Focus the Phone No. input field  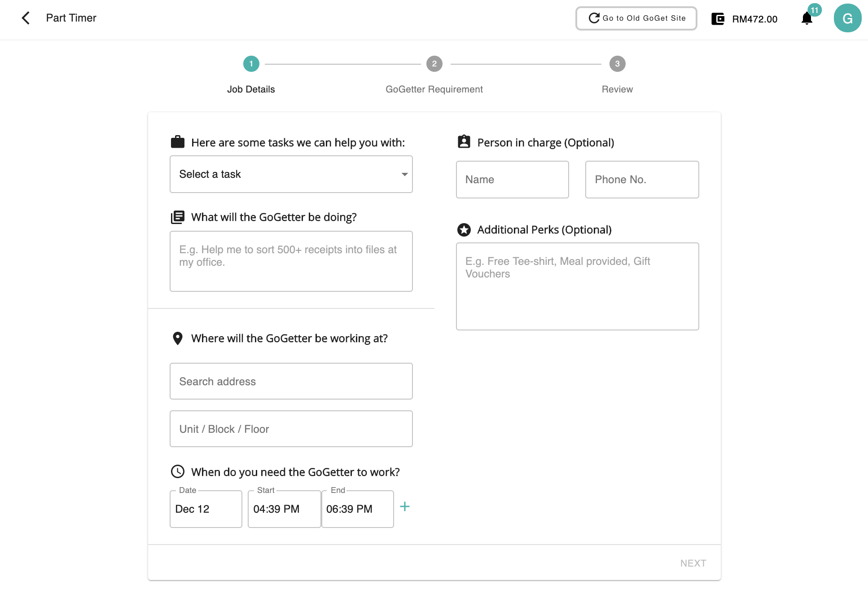pyautogui.click(x=642, y=180)
